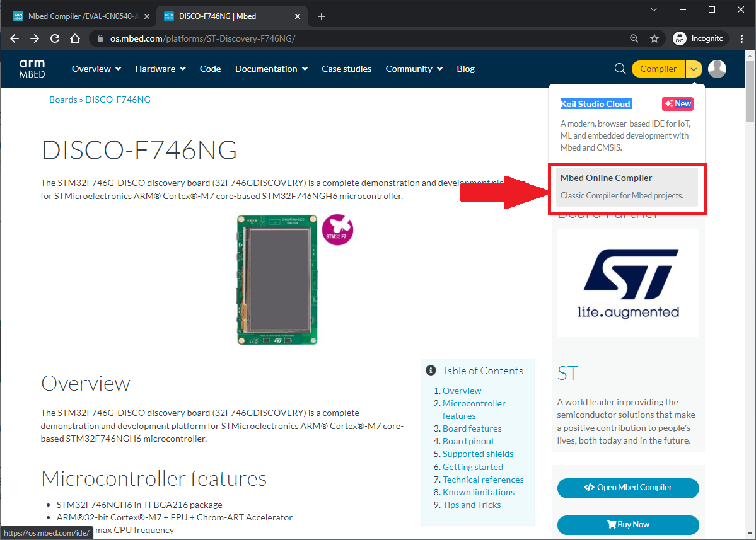Open the Incognito profile indicator
Screen dimensions: 756x540
699,38
